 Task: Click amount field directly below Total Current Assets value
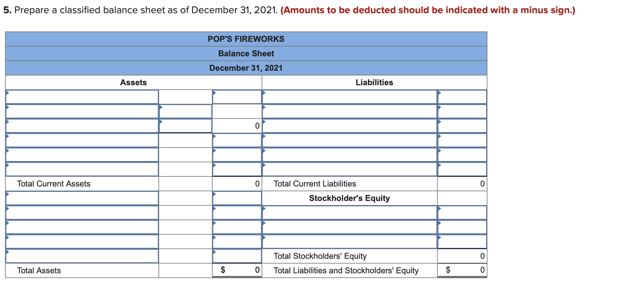click(237, 198)
